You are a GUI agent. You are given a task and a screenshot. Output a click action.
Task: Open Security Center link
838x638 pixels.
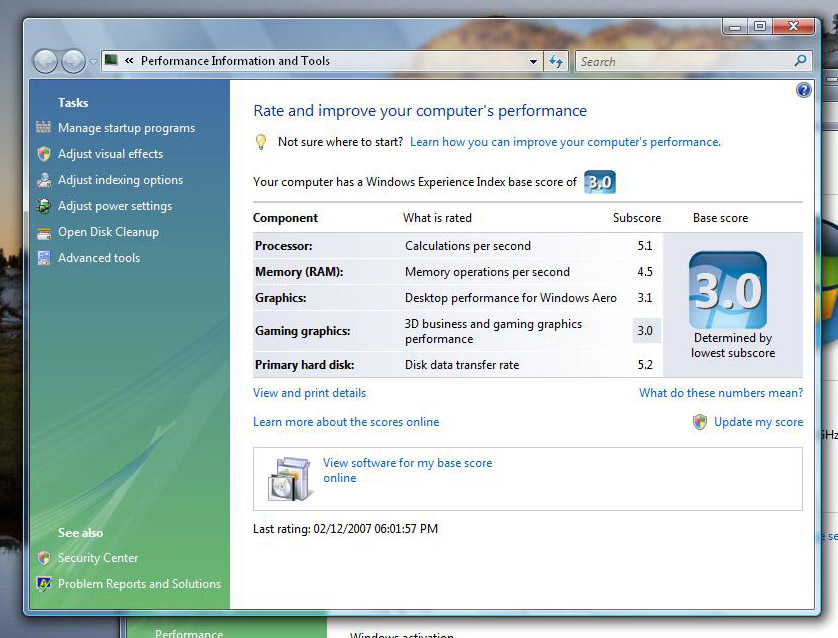tap(98, 558)
